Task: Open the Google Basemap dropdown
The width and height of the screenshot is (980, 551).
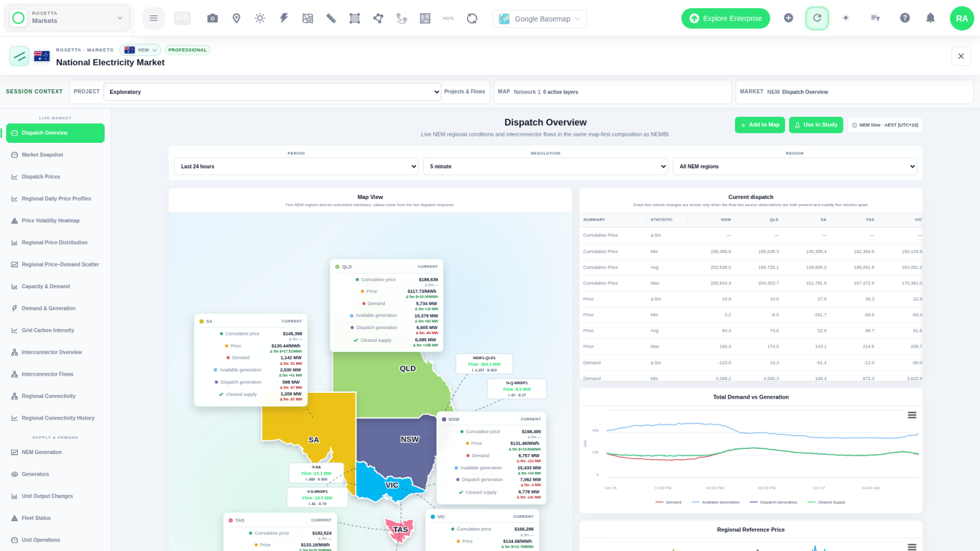Action: coord(540,18)
